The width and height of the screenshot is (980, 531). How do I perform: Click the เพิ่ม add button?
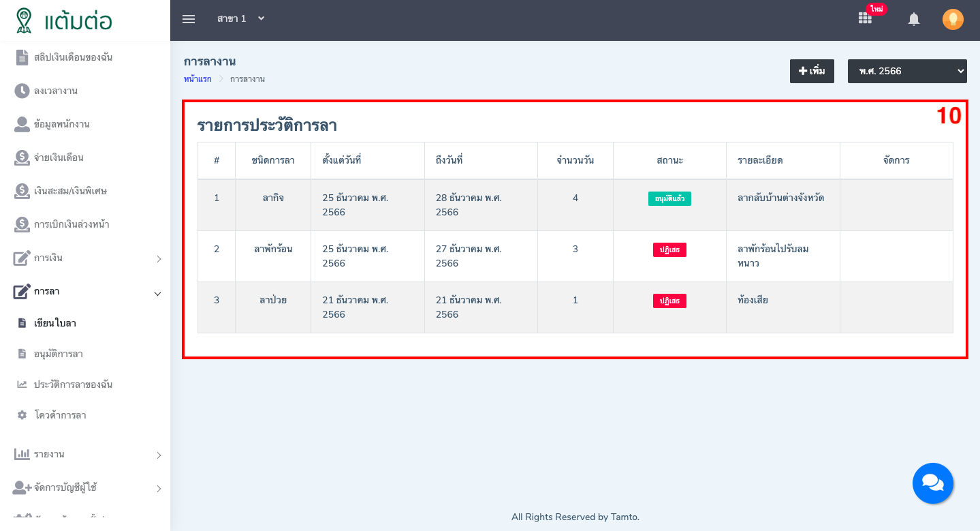coord(812,71)
